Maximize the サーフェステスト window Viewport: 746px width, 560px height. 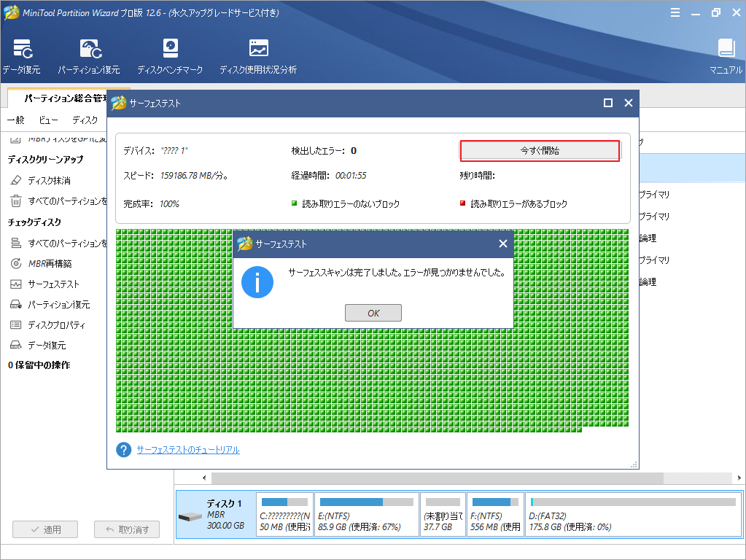pos(608,103)
